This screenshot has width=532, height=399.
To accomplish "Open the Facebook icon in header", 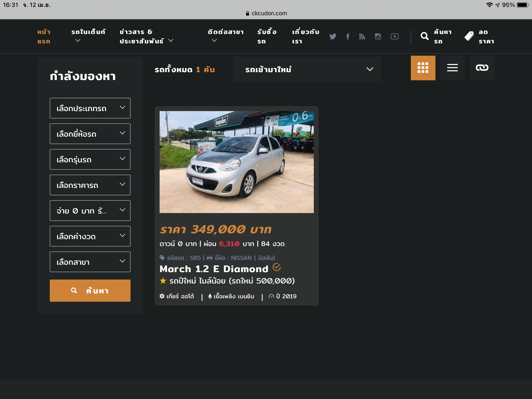I will point(348,36).
